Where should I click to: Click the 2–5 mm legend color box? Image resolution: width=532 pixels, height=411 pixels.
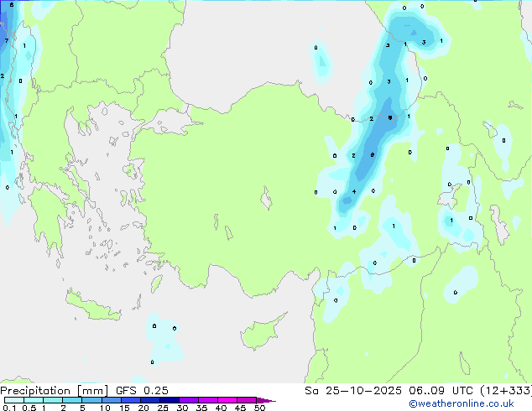click(72, 400)
